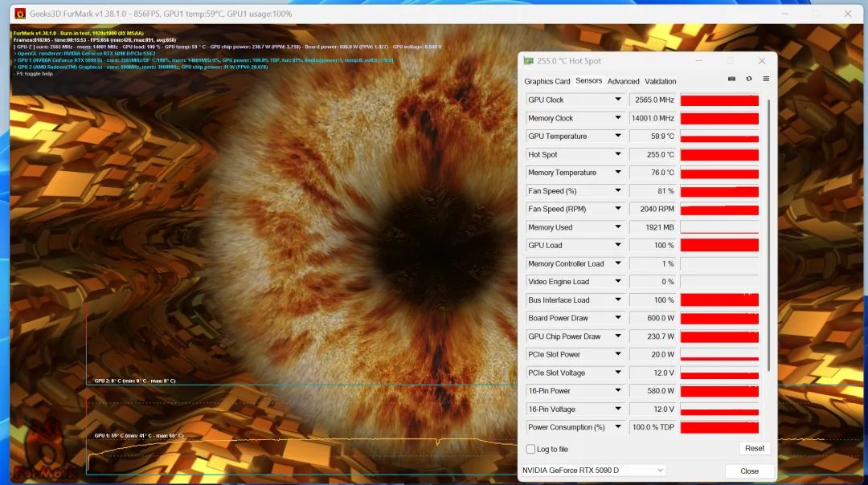Click the Close button in GPU-Z
Viewport: 868px width, 485px height.
[750, 471]
